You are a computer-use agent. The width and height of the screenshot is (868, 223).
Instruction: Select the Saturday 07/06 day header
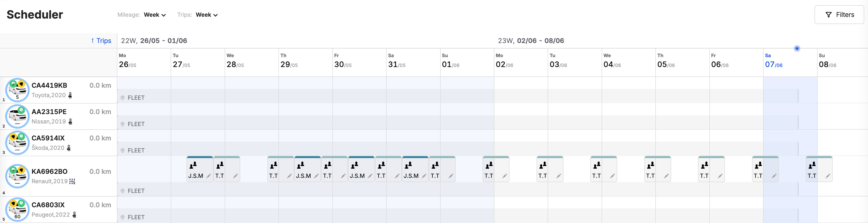[x=773, y=61]
